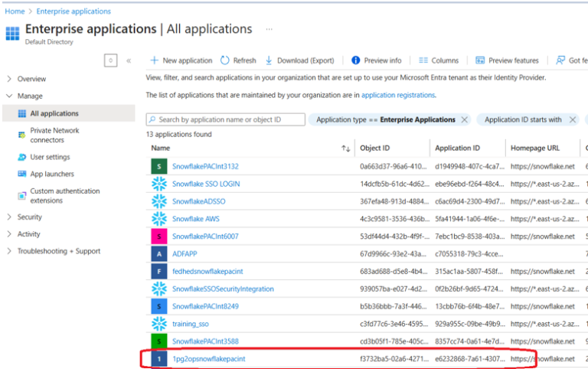Open the ADFAPP application link
This screenshot has height=369, width=588.
coord(185,254)
